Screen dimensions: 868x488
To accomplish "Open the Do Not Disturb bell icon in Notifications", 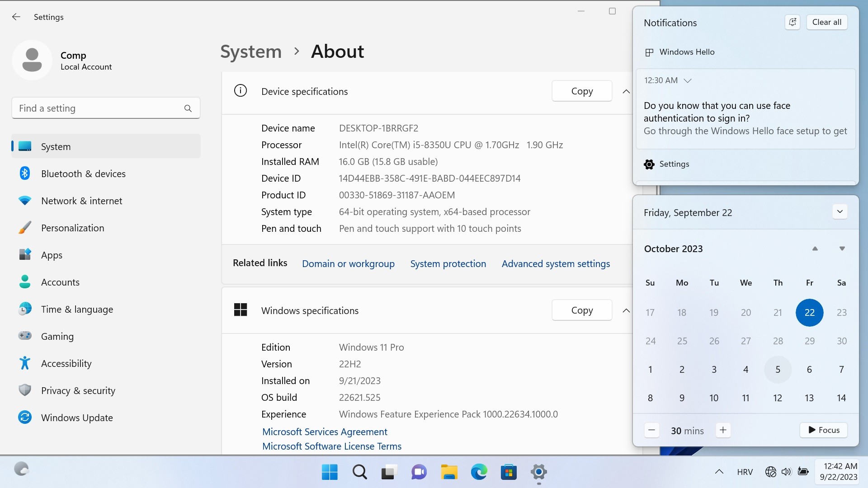I will (793, 22).
